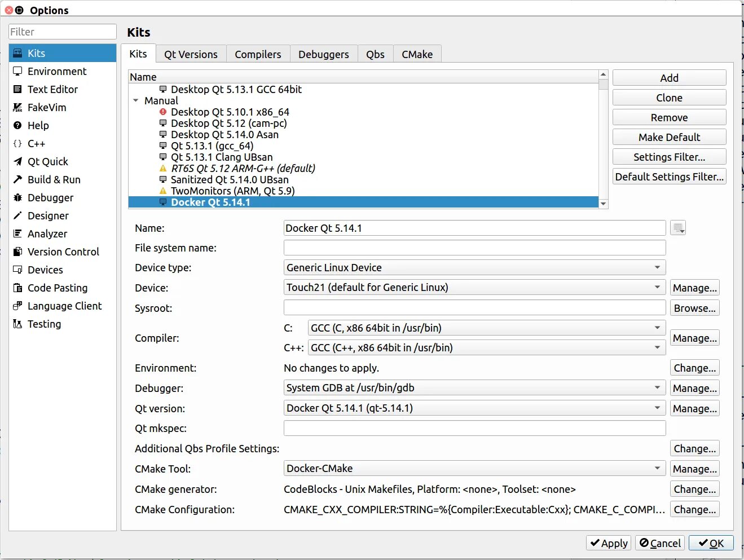Click Make Default button
Image resolution: width=744 pixels, height=560 pixels.
pyautogui.click(x=670, y=137)
